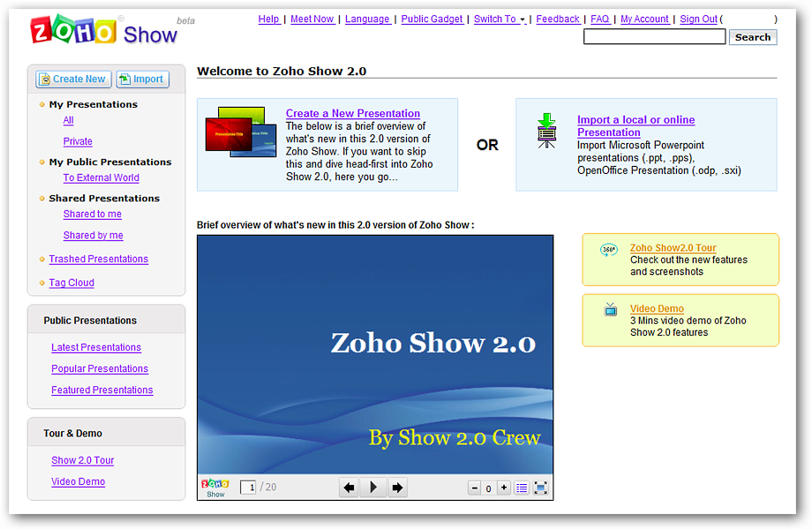Click the Zoho Show 2.0 slide preview
The height and width of the screenshot is (530, 812).
(375, 355)
